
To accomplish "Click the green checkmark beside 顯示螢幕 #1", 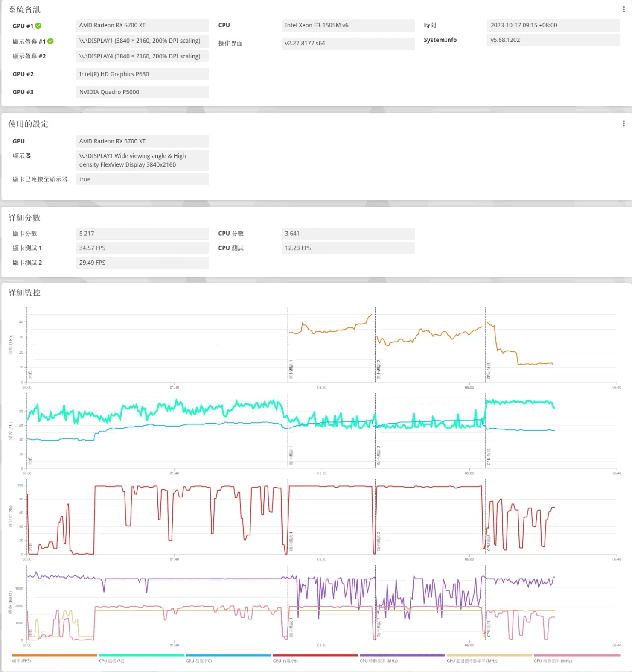I will [x=50, y=41].
